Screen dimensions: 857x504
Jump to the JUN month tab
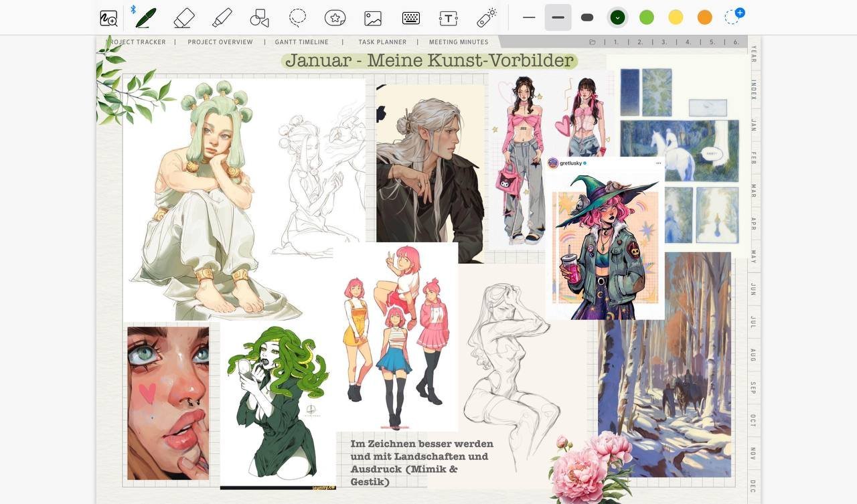[754, 289]
